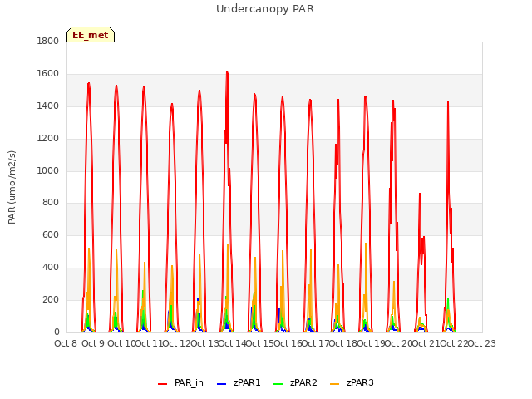
Task: Click the green zPAR2 legend swatch
Action: coord(278,384)
